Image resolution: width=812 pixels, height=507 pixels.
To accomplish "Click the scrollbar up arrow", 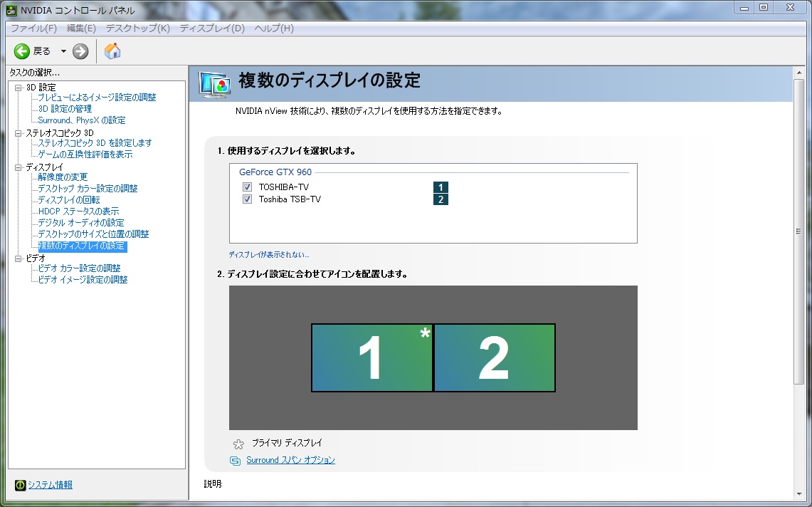I will click(798, 73).
